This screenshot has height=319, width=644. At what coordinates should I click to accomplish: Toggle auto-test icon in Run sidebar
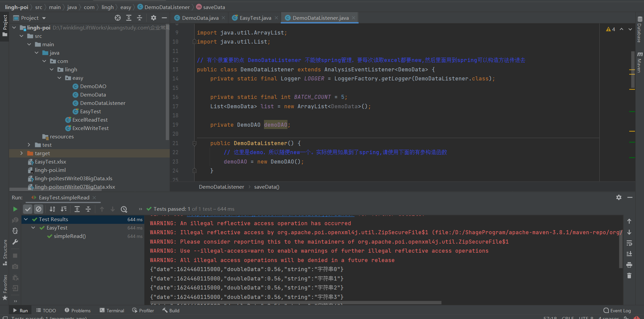point(15,231)
